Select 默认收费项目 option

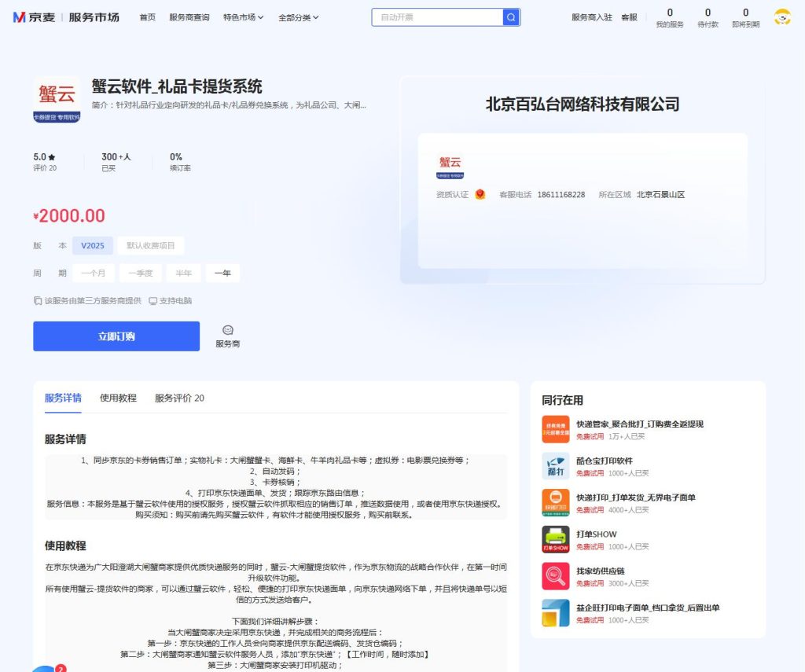(x=150, y=245)
